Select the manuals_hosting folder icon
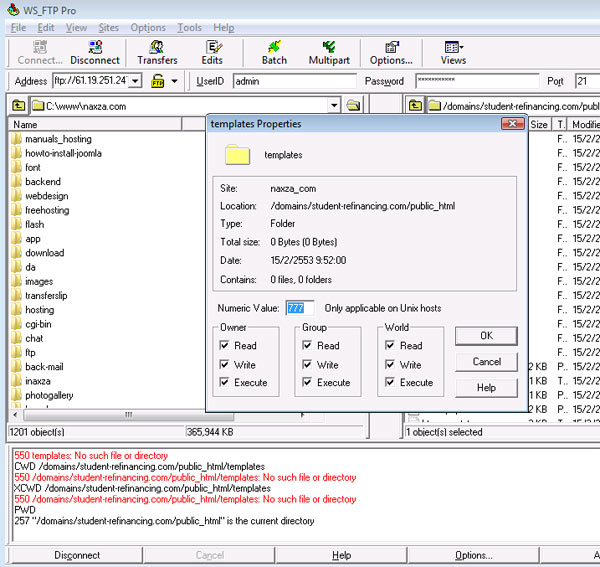Viewport: 600px width, 567px height. pyautogui.click(x=16, y=138)
